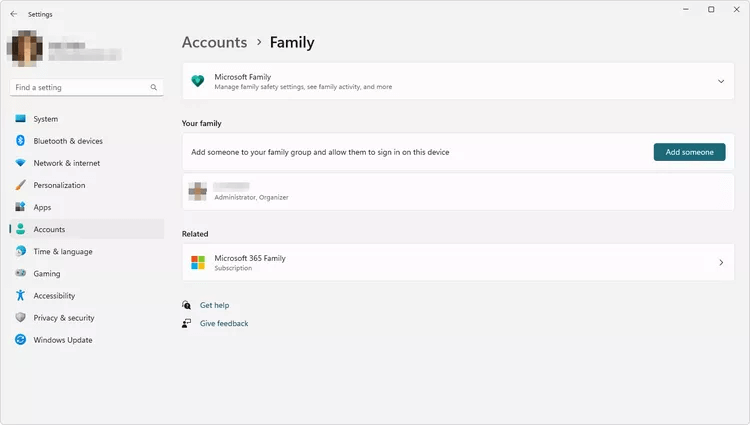The width and height of the screenshot is (750, 425).
Task: Click the Give feedback link
Action: tap(224, 324)
